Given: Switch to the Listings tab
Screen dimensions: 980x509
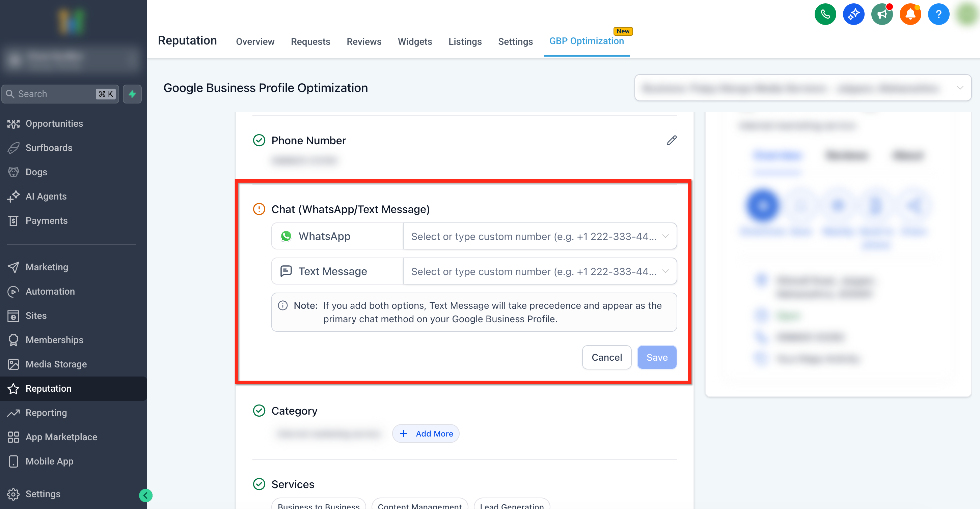Looking at the screenshot, I should coord(464,41).
